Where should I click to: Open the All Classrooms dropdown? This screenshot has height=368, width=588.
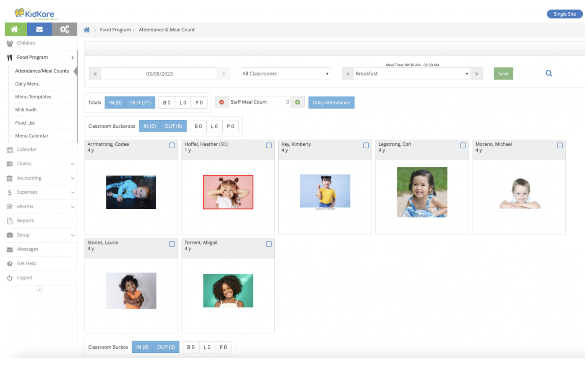[x=286, y=73]
